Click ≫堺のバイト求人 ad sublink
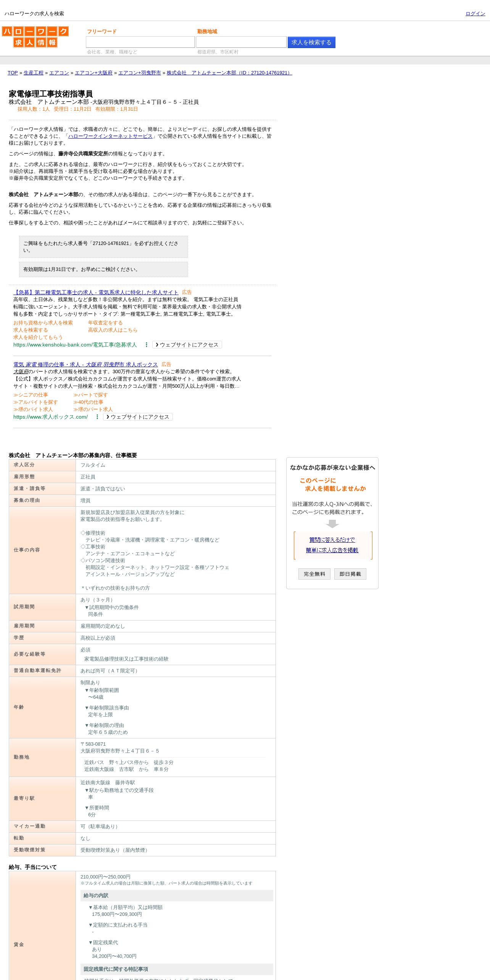 tap(33, 409)
